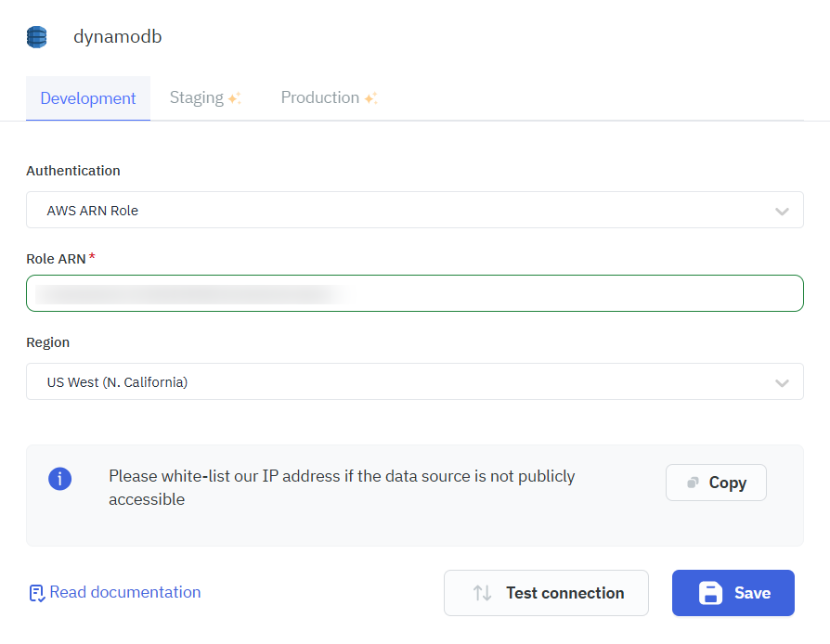The image size is (830, 644).
Task: Click the arrows icon in Test connection
Action: (482, 593)
